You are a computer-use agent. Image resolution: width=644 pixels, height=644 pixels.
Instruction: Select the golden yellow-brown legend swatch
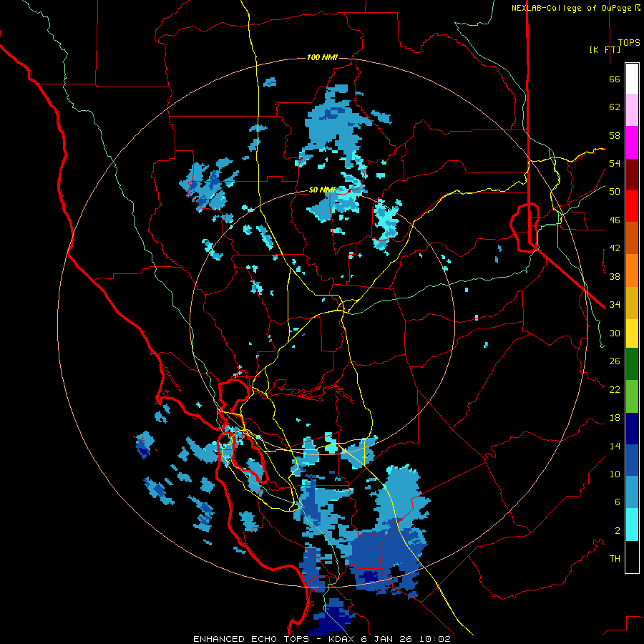632,303
